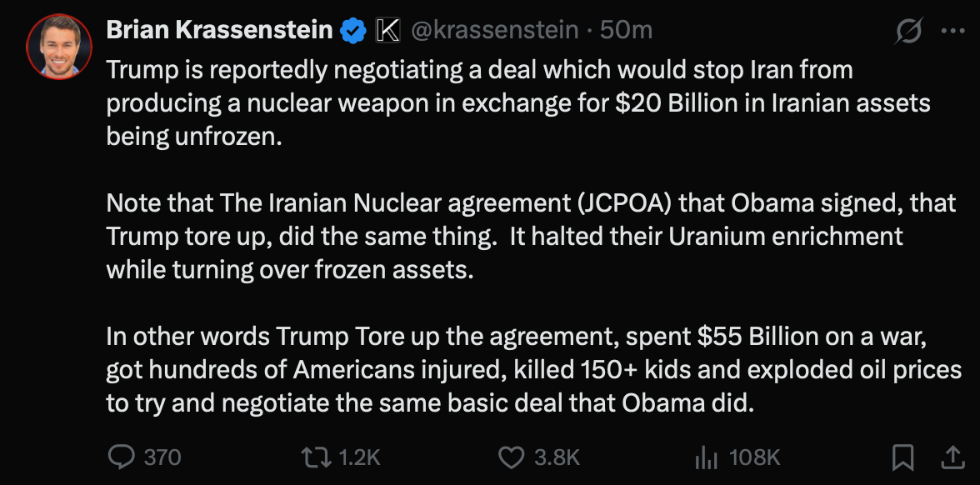The width and height of the screenshot is (980, 485).
Task: Click the Brian Krassenstein display name
Action: [x=219, y=30]
